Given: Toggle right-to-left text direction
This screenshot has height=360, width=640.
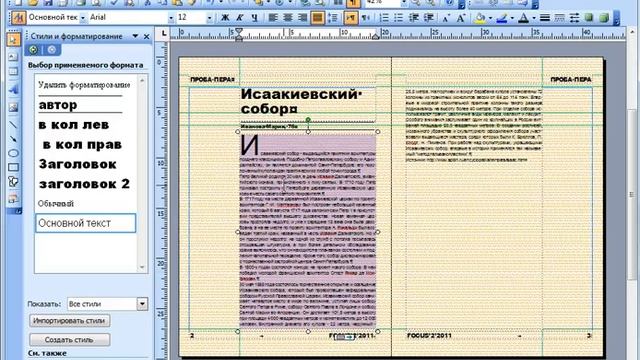Looking at the screenshot, I should [366, 18].
